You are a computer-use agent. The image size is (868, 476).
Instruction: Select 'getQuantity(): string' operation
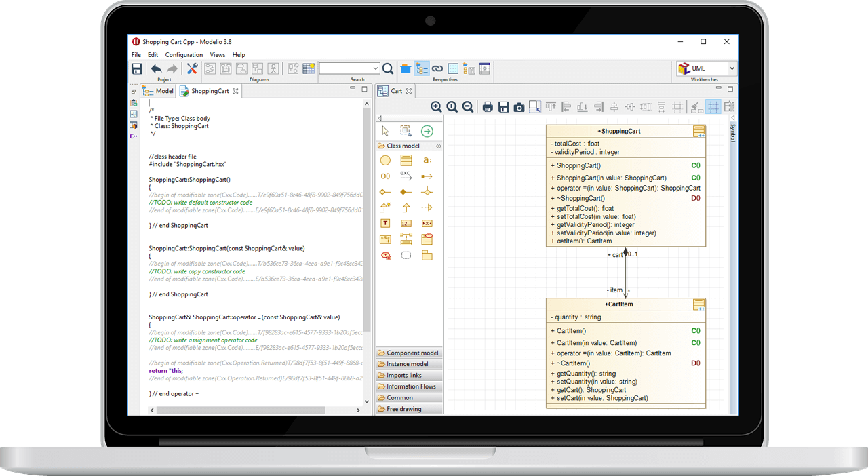click(583, 374)
